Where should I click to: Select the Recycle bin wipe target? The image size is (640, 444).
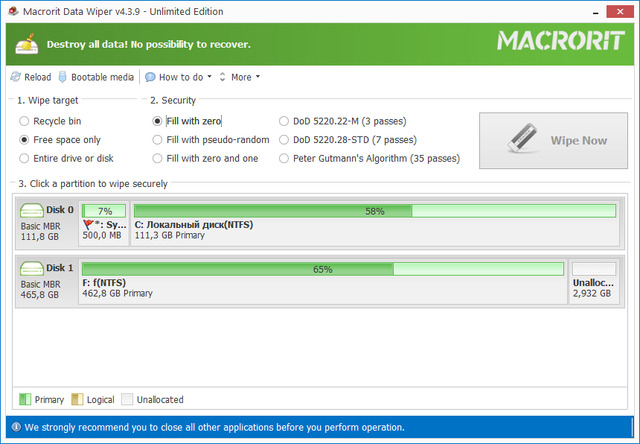(x=25, y=120)
